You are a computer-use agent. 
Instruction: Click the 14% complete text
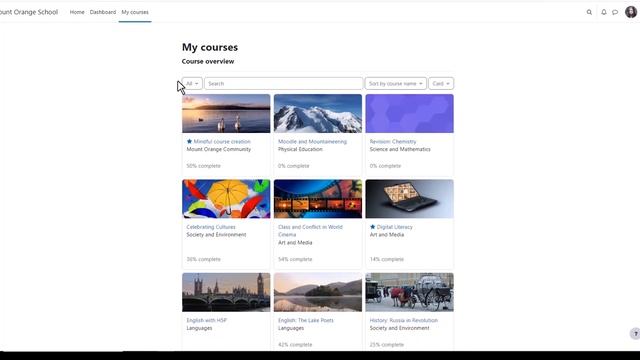387,259
